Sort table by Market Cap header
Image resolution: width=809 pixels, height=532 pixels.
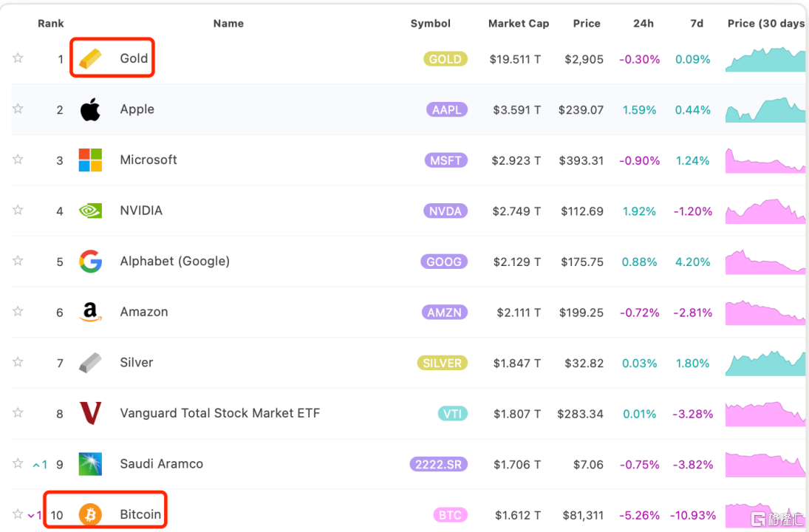point(519,23)
